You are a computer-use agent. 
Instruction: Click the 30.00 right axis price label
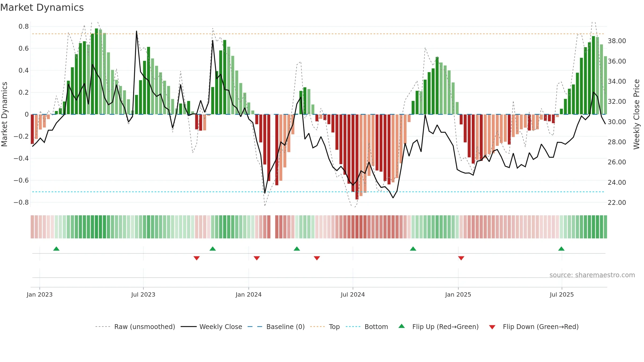pyautogui.click(x=617, y=122)
